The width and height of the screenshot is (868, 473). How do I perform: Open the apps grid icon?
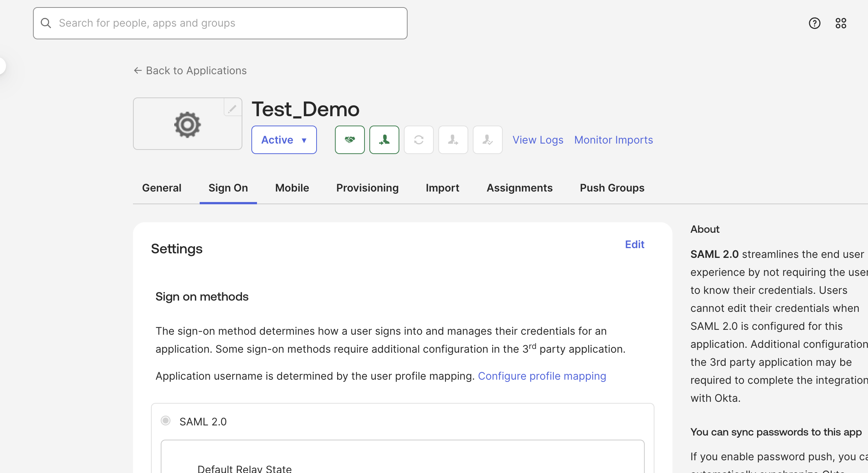click(x=841, y=23)
